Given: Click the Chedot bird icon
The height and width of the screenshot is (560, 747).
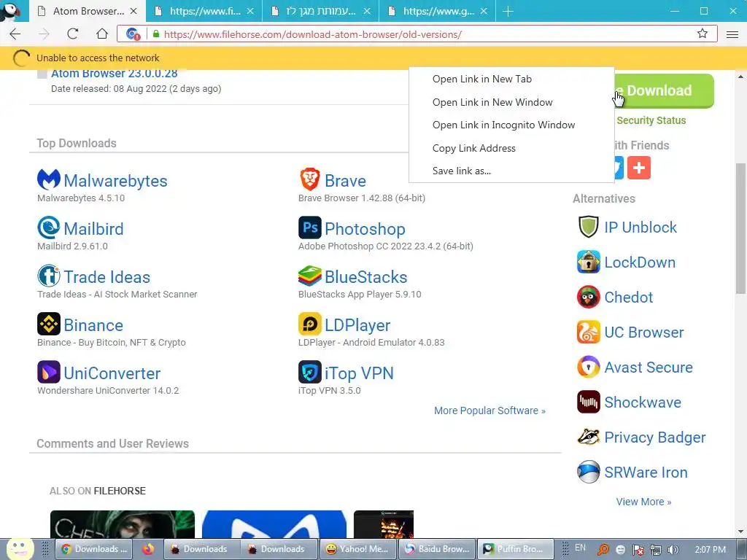Looking at the screenshot, I should pos(589,297).
